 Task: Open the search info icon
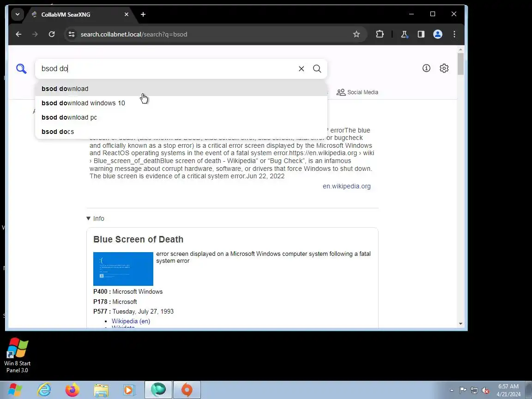tap(426, 68)
